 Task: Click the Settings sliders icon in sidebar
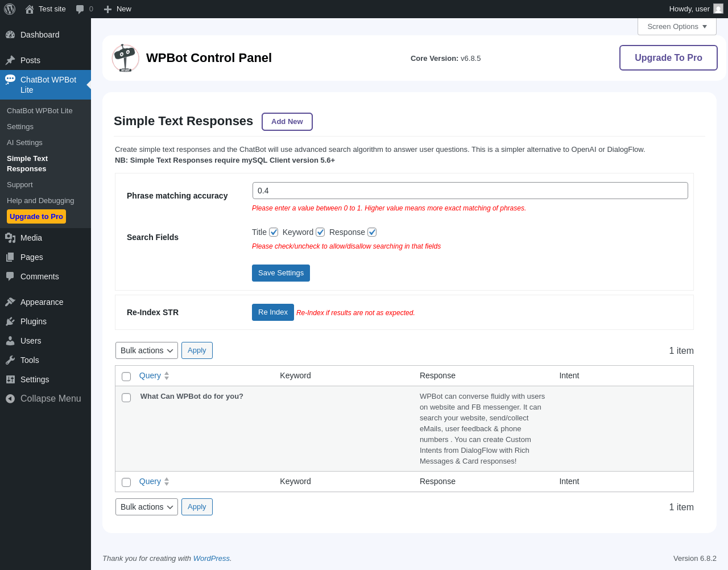pos(10,379)
